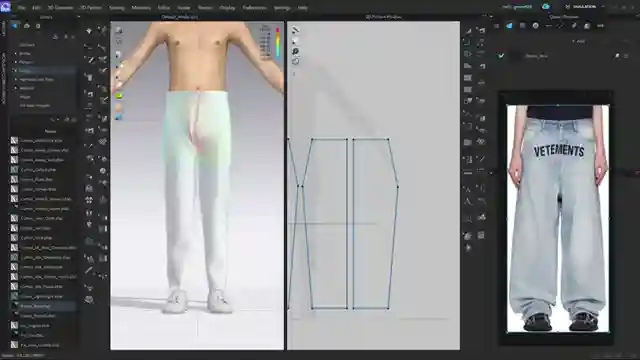Click the last icon in Object Browser row
640x360 pixels.
pos(600,26)
